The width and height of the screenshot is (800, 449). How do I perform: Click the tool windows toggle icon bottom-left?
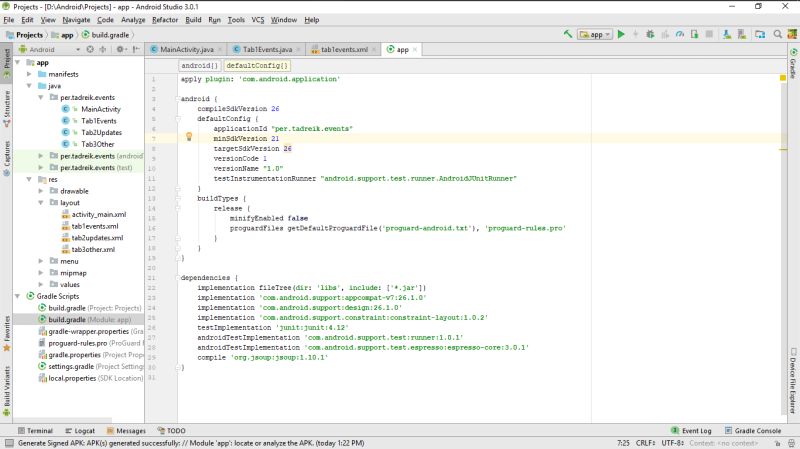click(x=9, y=443)
